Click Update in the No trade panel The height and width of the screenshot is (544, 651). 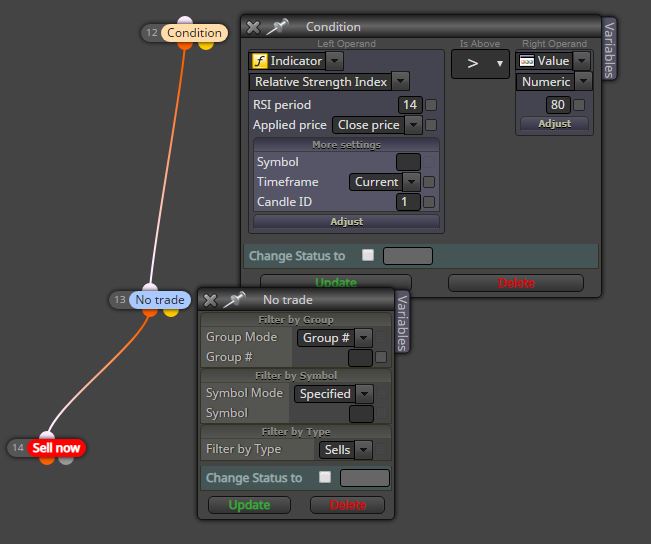(x=249, y=505)
